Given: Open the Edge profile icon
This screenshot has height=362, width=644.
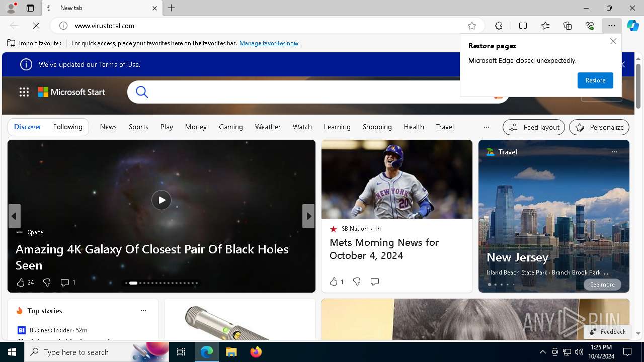Looking at the screenshot, I should click(11, 8).
